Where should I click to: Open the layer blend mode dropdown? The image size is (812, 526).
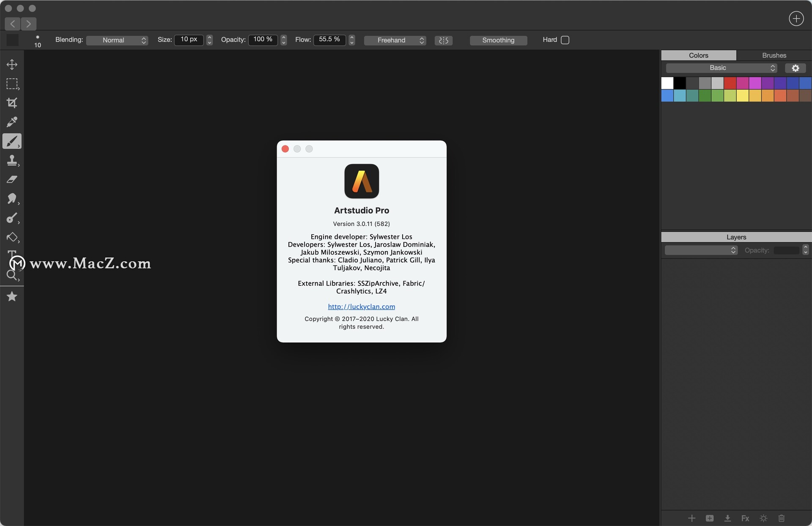(701, 250)
